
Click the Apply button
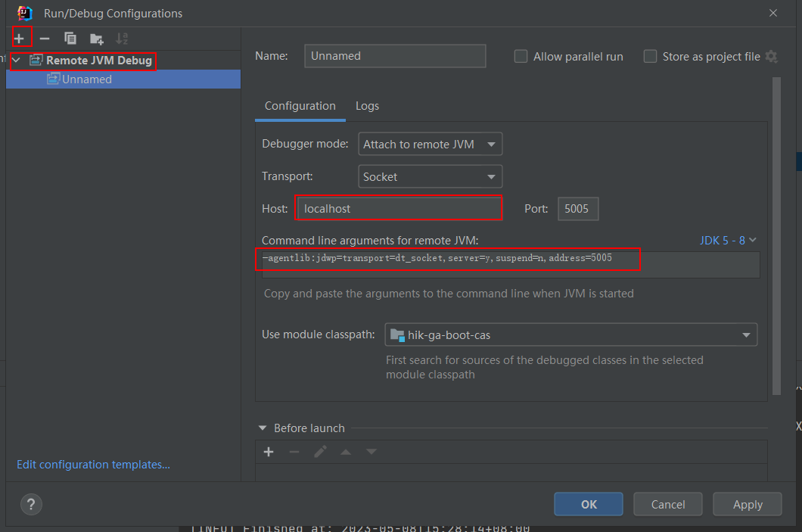click(747, 504)
